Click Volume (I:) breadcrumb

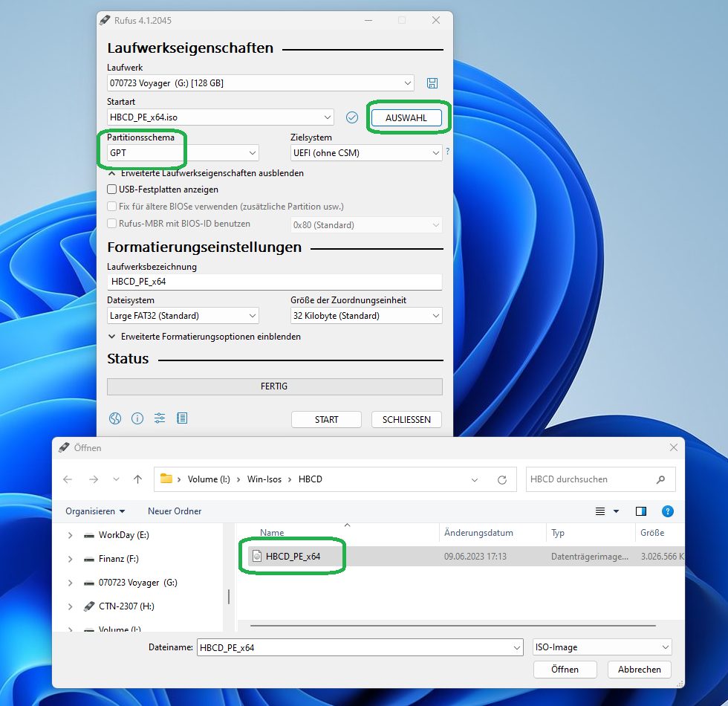click(x=209, y=479)
